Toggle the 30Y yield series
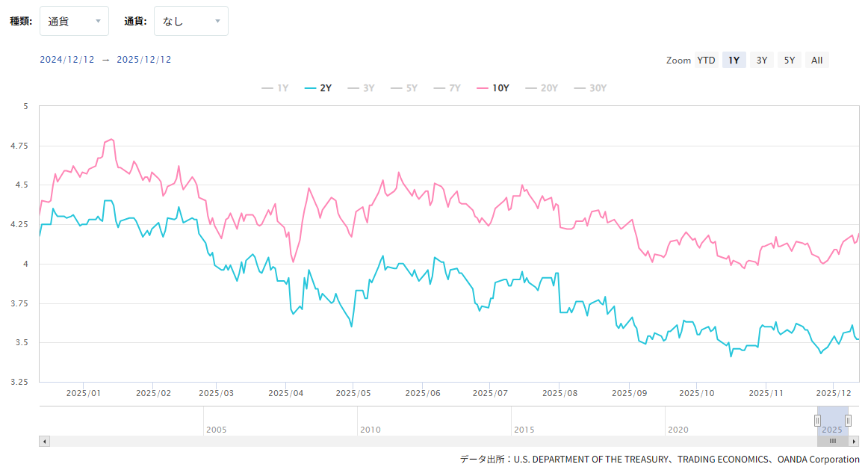 590,88
